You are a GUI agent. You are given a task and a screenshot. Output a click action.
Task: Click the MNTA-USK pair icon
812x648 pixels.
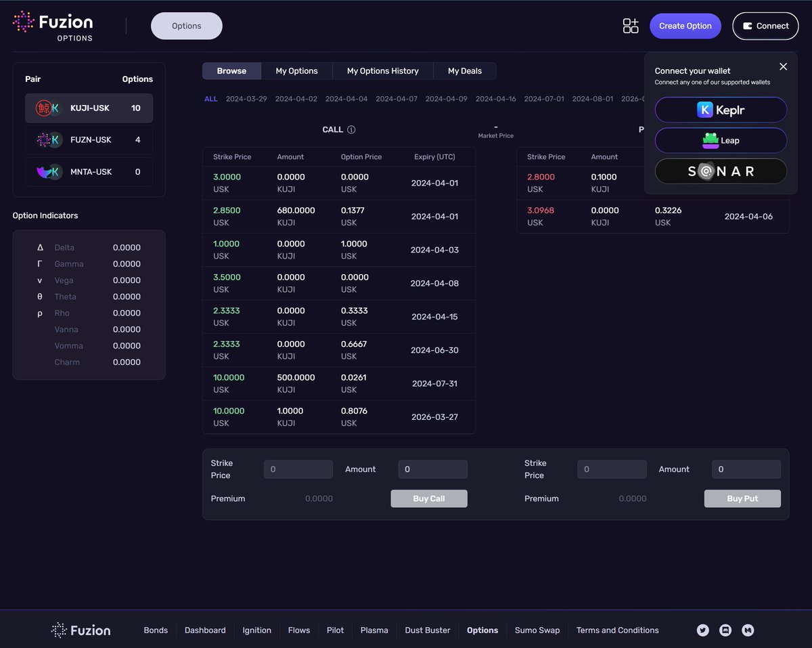[x=49, y=172]
